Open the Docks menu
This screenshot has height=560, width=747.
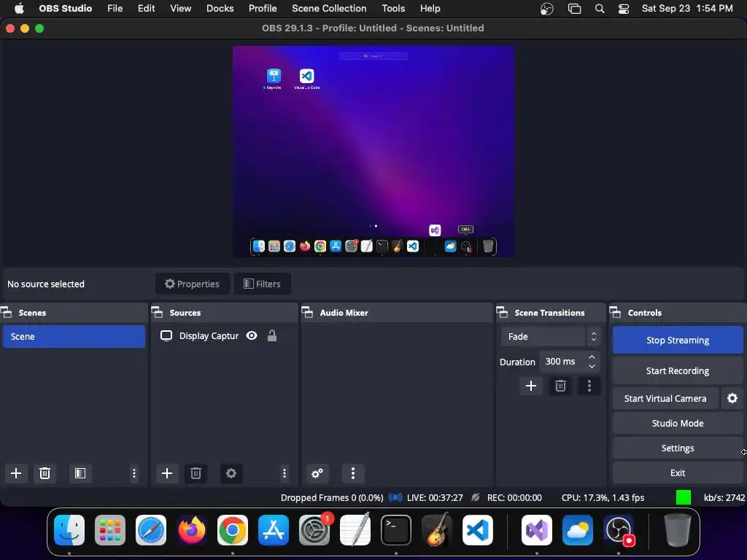220,9
